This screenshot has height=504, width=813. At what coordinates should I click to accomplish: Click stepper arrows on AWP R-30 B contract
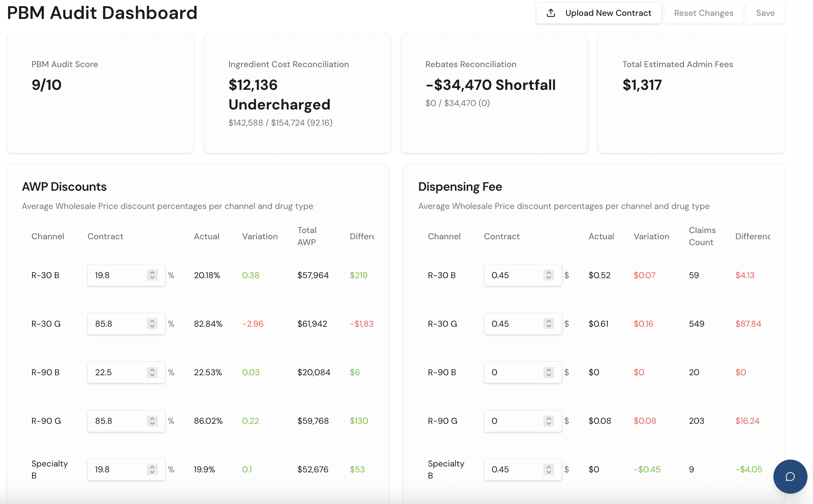(152, 275)
